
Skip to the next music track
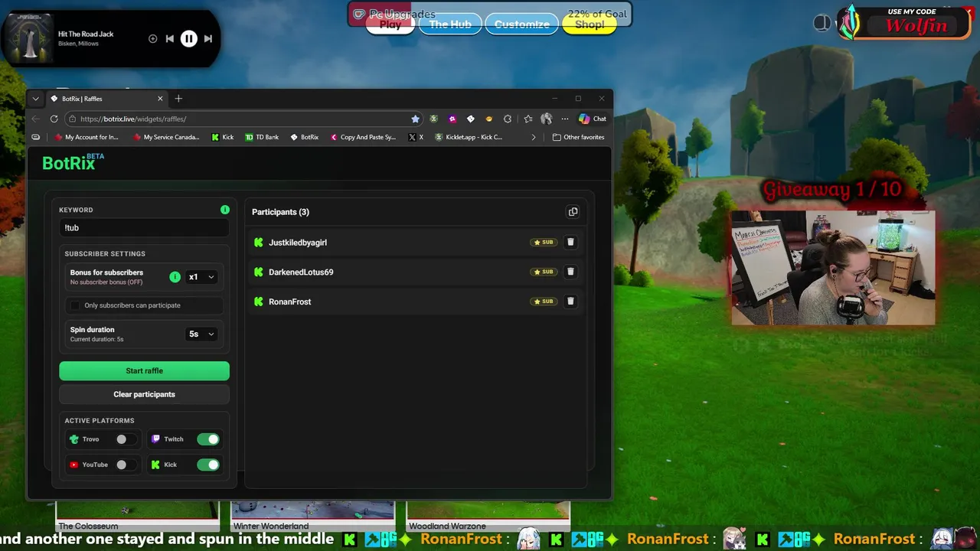point(207,38)
